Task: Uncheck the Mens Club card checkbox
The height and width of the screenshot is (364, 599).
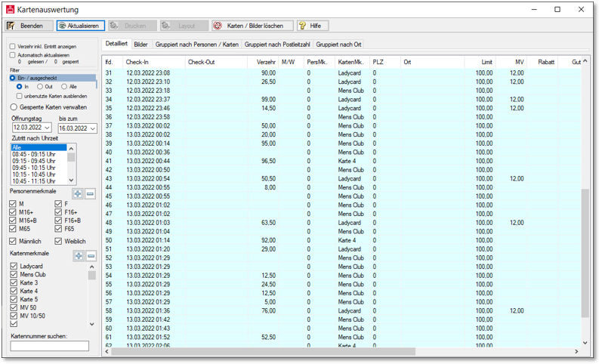Action: (14, 275)
